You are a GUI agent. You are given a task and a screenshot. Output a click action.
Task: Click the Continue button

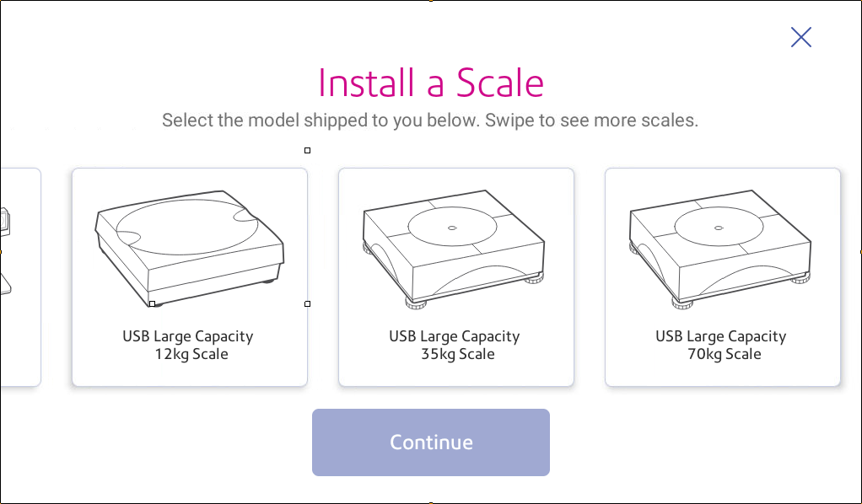431,442
